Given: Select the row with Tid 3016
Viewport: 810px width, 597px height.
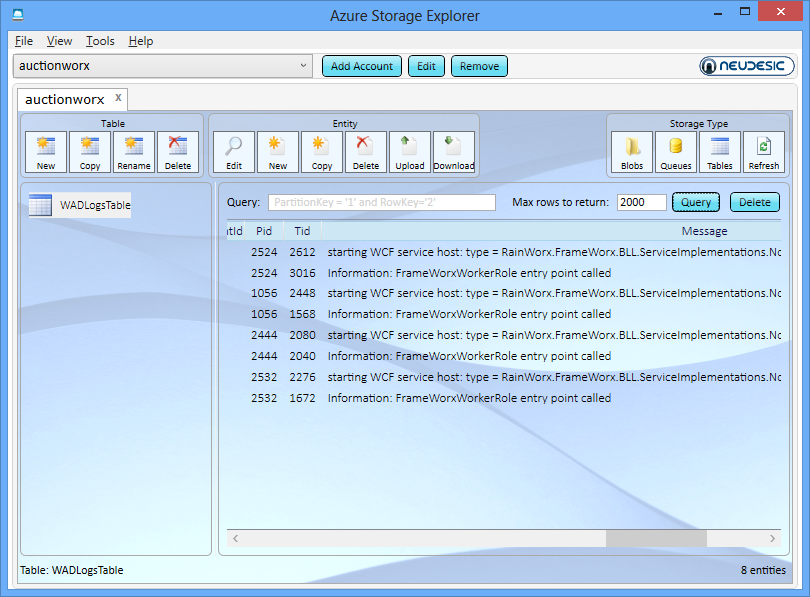Looking at the screenshot, I should click(504, 273).
